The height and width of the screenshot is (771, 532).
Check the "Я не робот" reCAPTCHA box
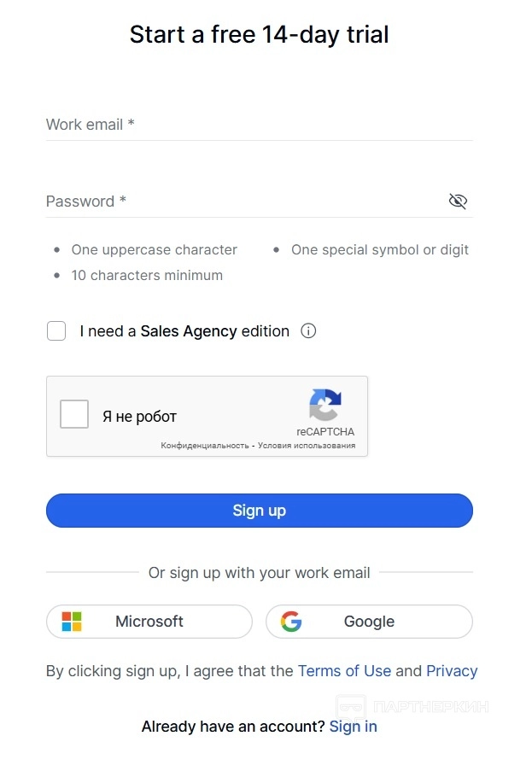tap(74, 416)
